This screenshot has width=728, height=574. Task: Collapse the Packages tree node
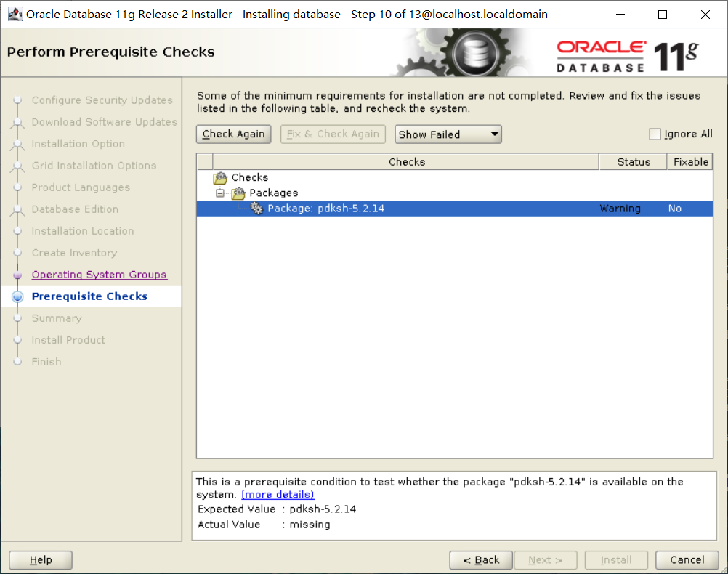pos(220,193)
